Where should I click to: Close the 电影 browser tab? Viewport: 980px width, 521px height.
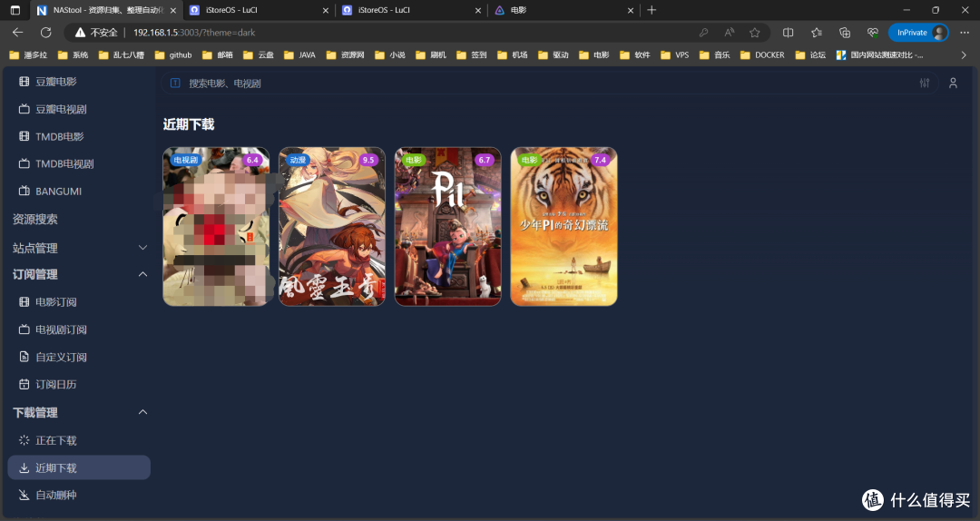[631, 10]
